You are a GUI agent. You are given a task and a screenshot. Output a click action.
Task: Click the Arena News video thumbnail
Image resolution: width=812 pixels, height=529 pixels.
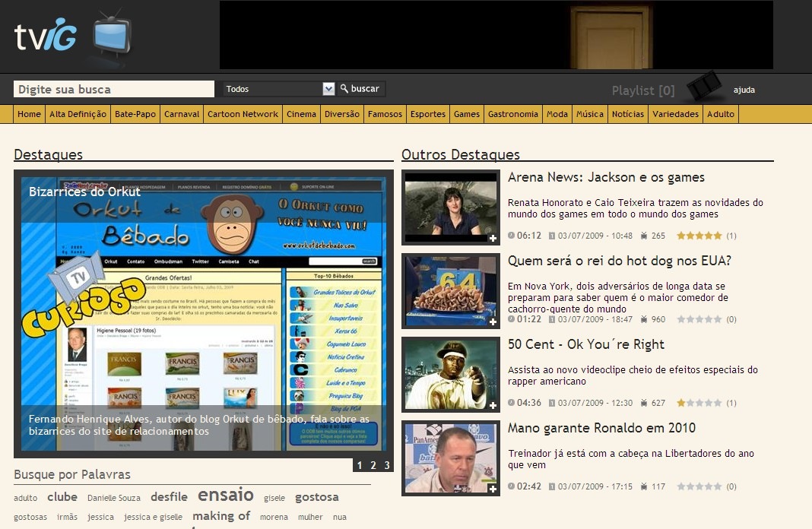click(451, 207)
